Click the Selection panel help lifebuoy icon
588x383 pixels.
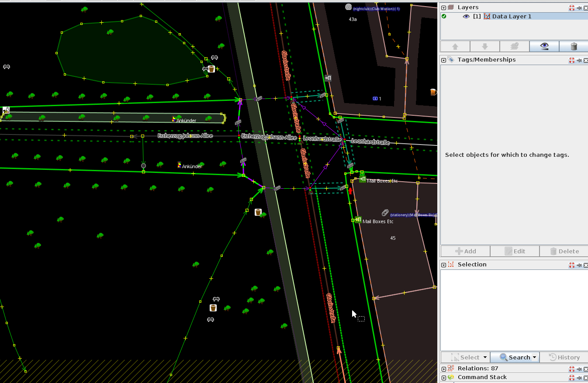tap(571, 265)
